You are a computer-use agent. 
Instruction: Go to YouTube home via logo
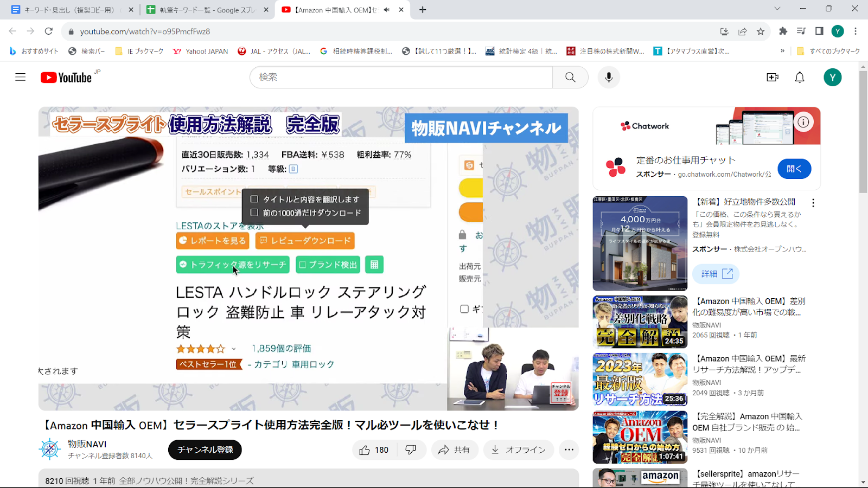66,78
